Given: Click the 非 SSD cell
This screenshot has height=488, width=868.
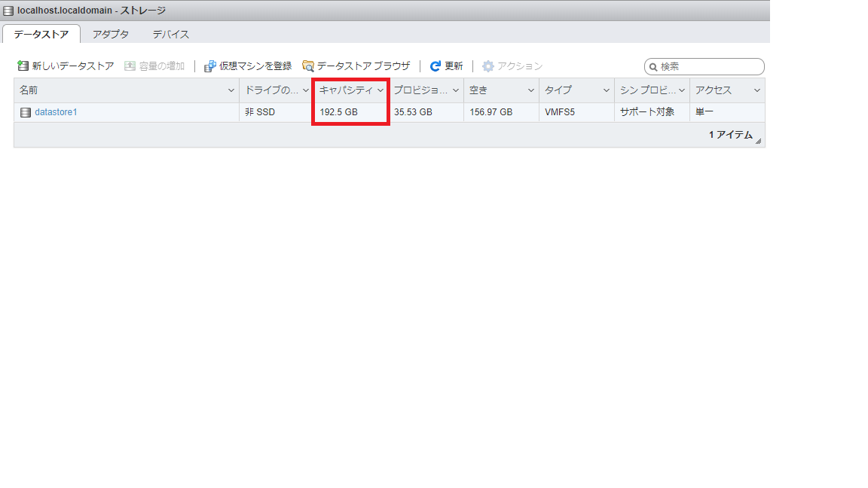Looking at the screenshot, I should pyautogui.click(x=276, y=112).
